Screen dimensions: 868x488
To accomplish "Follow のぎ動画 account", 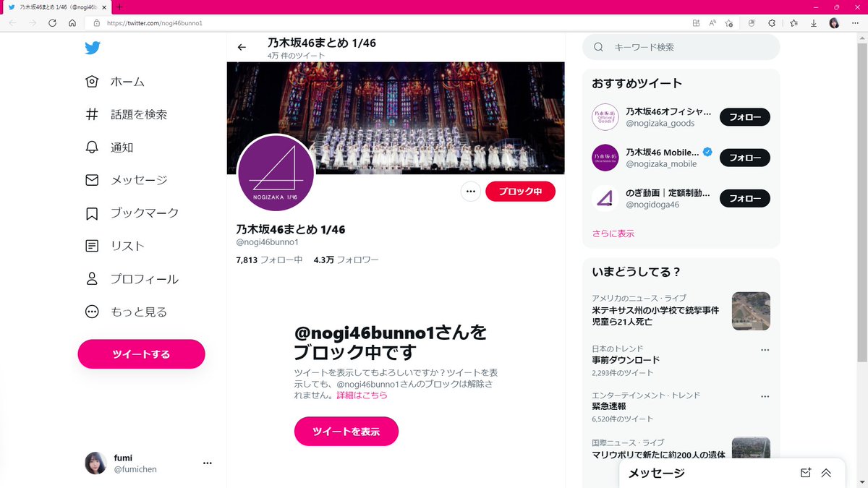I will coord(745,198).
